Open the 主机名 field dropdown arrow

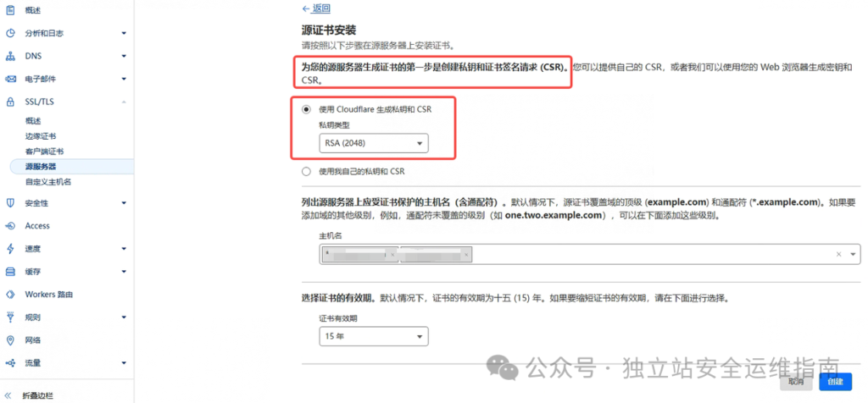click(x=853, y=254)
